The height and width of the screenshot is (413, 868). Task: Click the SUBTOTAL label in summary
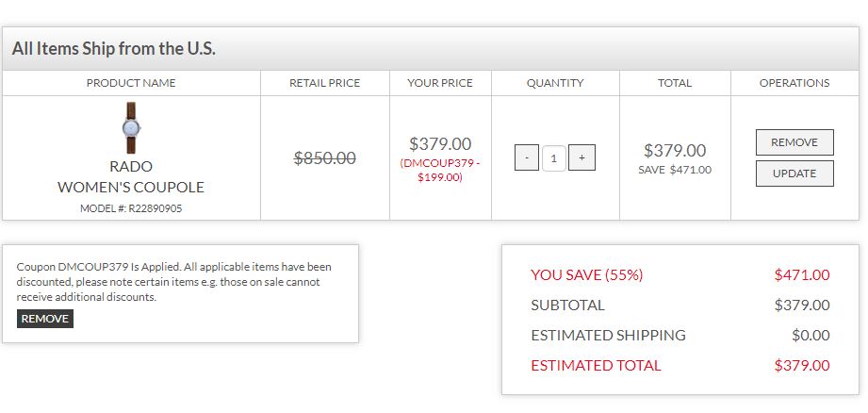tap(567, 306)
